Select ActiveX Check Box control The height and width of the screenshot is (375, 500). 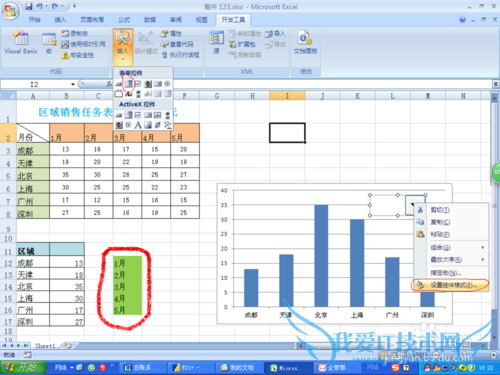[138, 115]
